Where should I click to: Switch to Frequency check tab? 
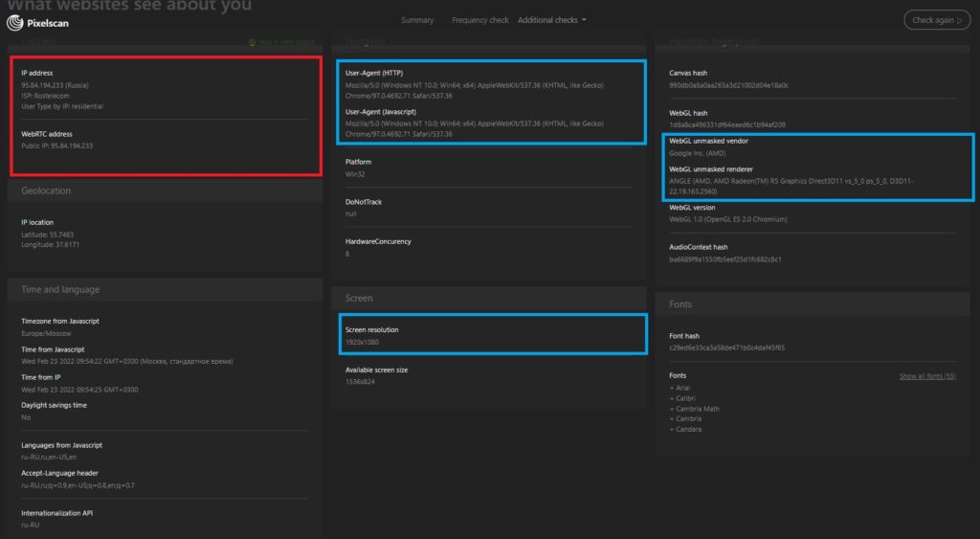pyautogui.click(x=480, y=20)
